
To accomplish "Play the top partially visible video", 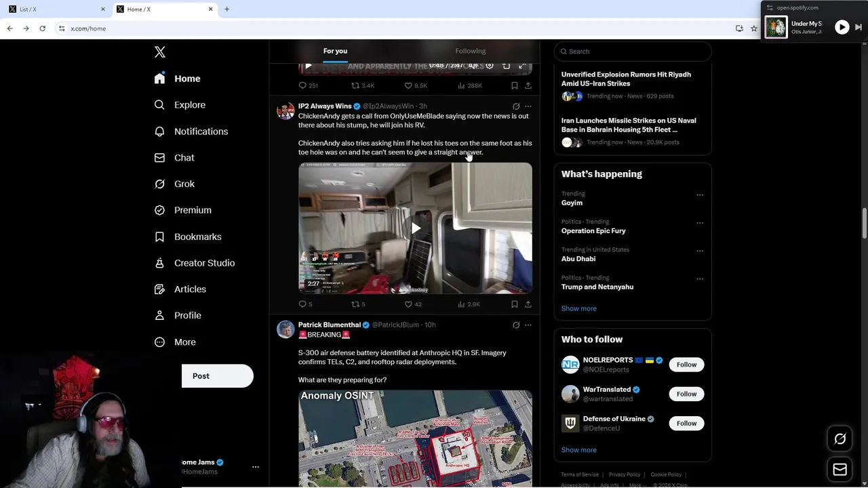I will click(x=308, y=66).
